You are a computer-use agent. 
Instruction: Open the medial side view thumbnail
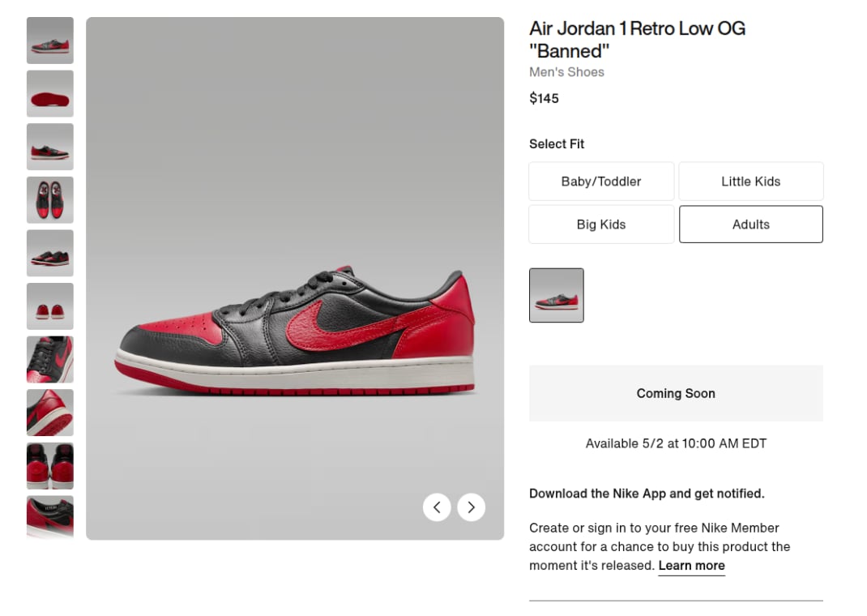click(49, 253)
